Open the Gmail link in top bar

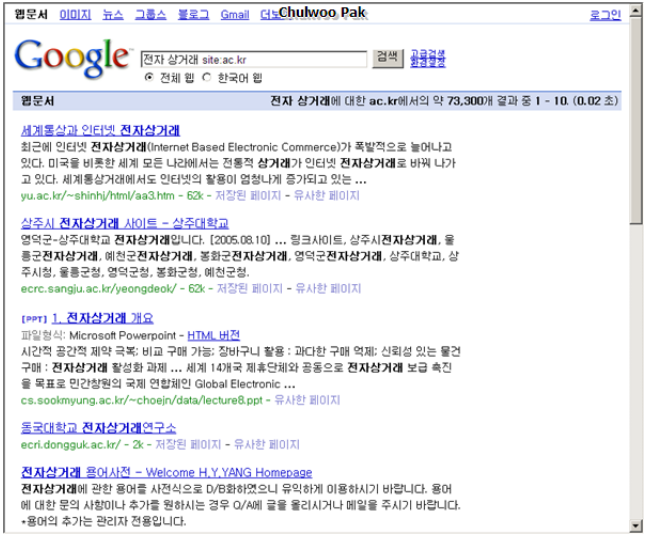click(x=235, y=15)
